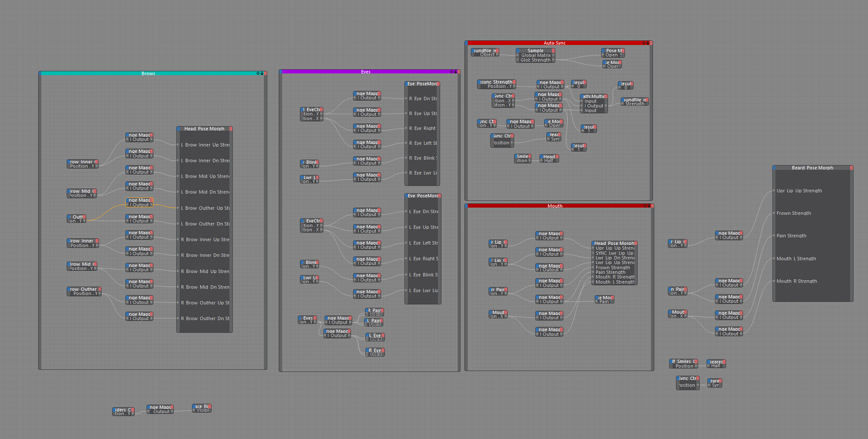Collapse the Eyes group using its minimize arrow
Image resolution: width=868 pixels, height=439 pixels.
(x=455, y=72)
